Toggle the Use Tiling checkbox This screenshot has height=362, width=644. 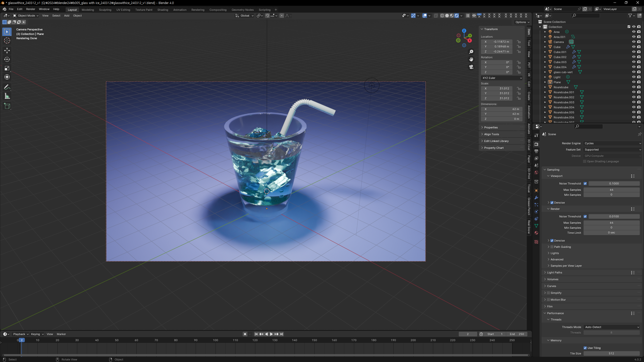click(x=585, y=348)
